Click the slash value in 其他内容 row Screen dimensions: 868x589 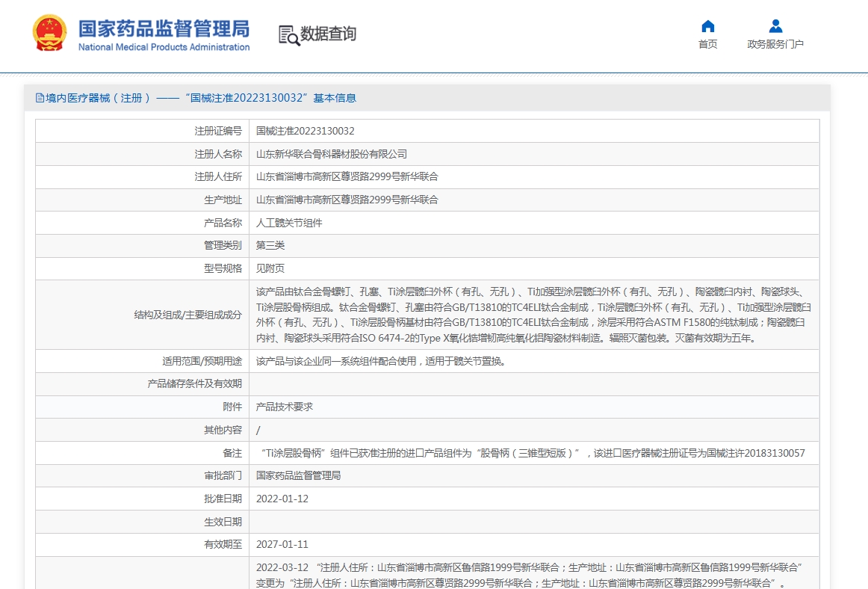point(258,430)
